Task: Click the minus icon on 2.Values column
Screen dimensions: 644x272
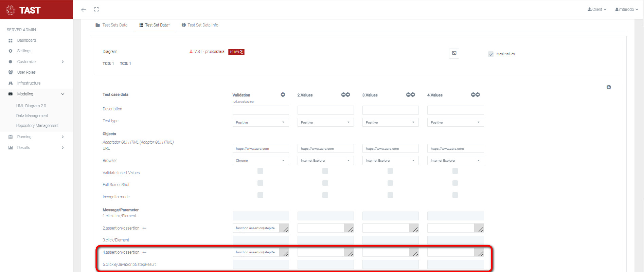Action: click(343, 95)
